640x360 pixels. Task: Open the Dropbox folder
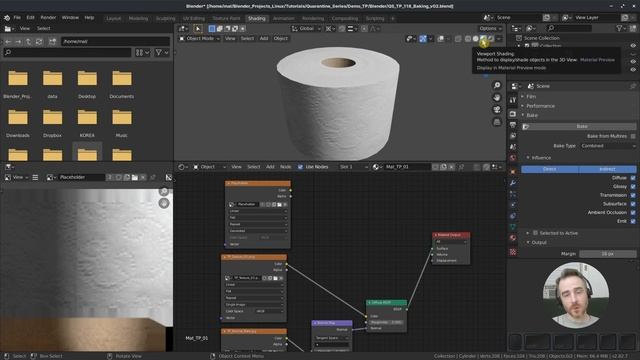click(52, 118)
